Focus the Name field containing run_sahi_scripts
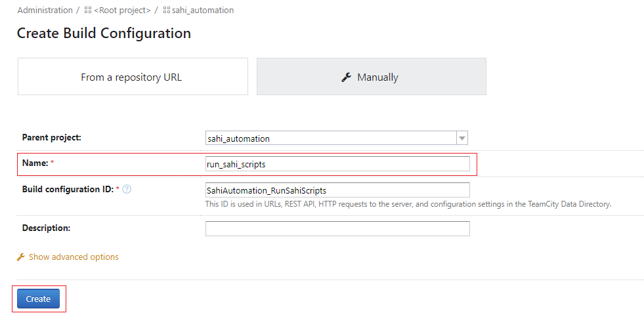 coord(337,163)
